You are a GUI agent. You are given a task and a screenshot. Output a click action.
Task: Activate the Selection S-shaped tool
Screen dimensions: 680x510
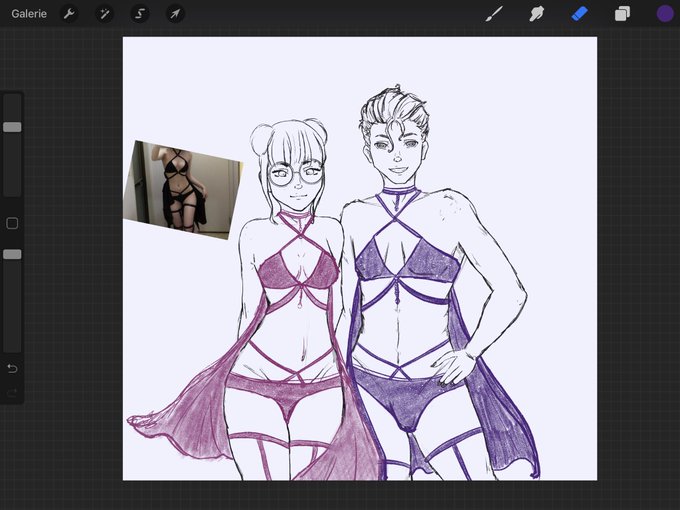[140, 14]
